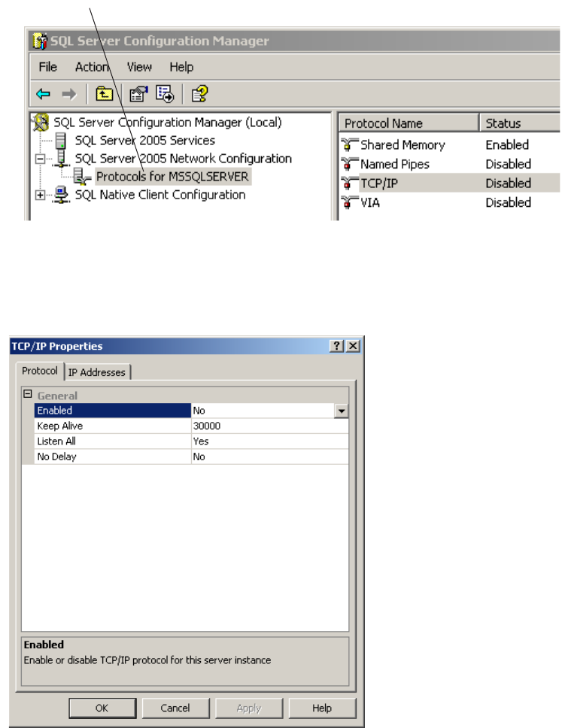Collapse SQL Server 2005 Network Configuration node
The image size is (562, 728).
click(41, 159)
